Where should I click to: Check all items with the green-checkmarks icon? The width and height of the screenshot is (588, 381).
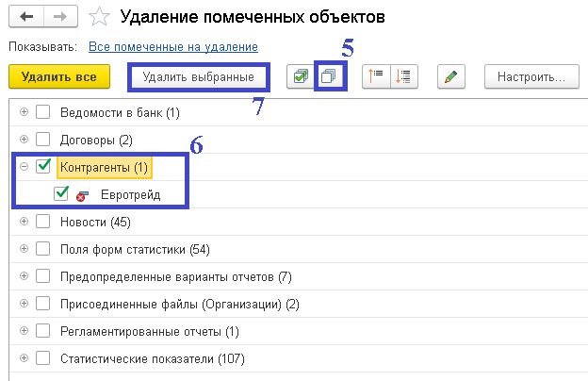[x=301, y=76]
